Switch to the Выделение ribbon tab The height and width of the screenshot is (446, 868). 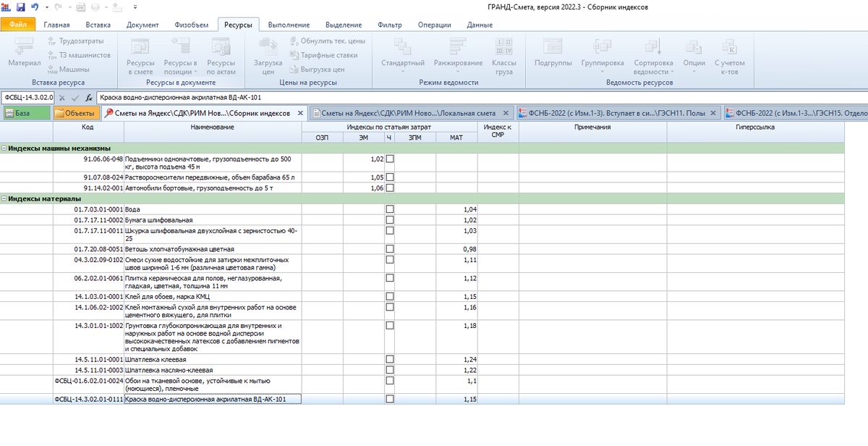coord(344,25)
